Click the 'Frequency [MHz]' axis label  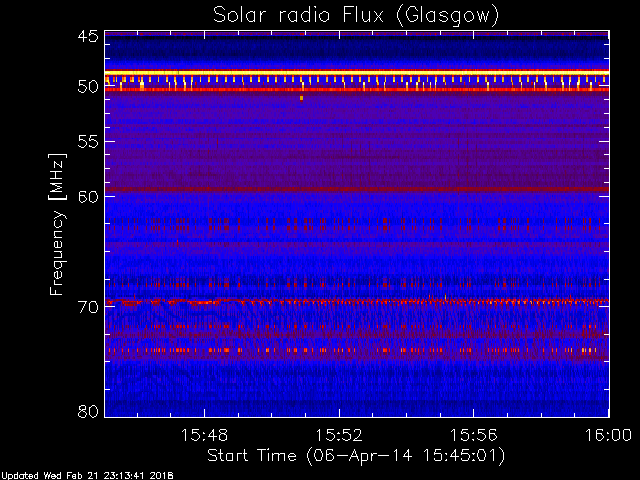coord(57,224)
